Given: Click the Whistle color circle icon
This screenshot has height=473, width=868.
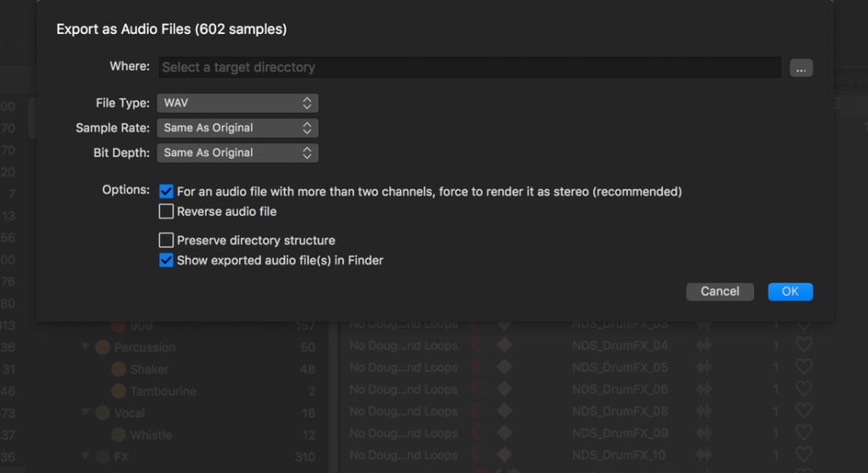Looking at the screenshot, I should click(x=119, y=435).
